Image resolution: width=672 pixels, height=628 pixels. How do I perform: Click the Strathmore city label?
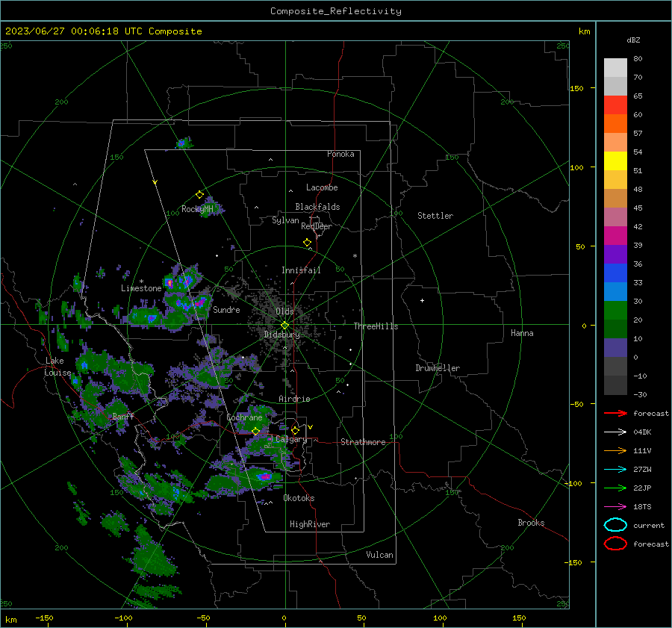tap(363, 442)
